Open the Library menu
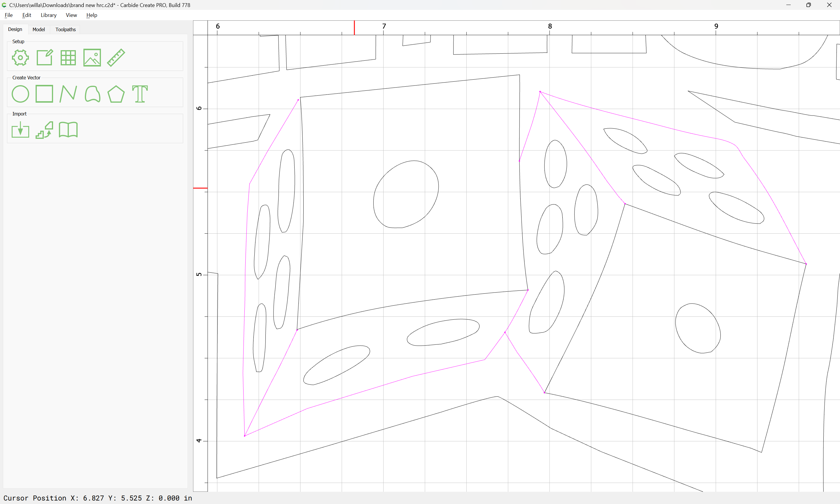 tap(48, 15)
